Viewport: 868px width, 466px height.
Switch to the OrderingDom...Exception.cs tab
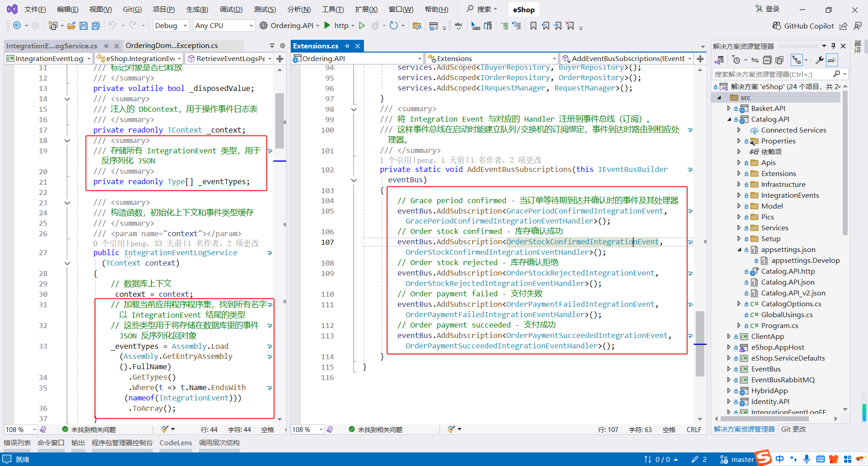coord(171,46)
